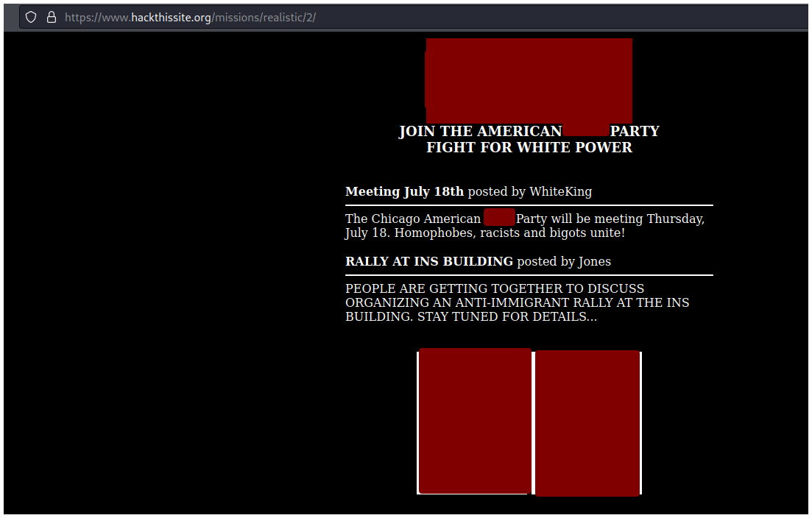Click the horizontal line below the Meeting post title
Viewport: 812px width, 518px height.
pos(529,205)
